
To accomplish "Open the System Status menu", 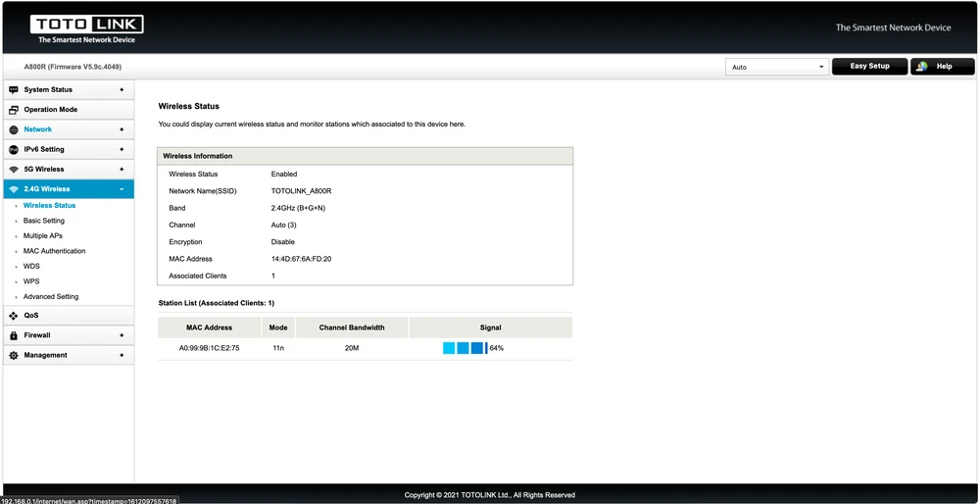I will [x=69, y=89].
